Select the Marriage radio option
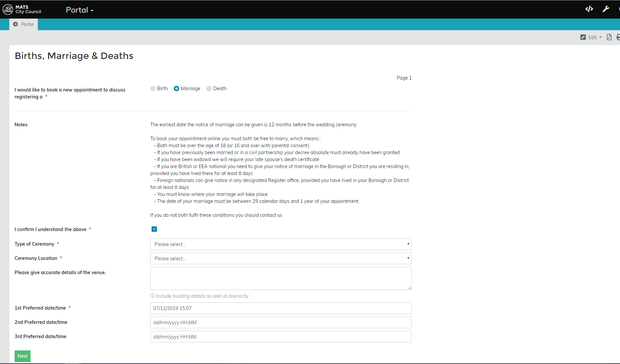 (x=176, y=89)
